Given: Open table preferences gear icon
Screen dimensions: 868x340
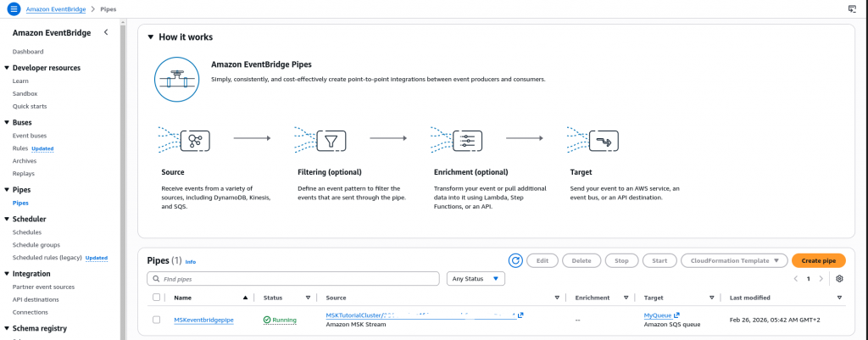Looking at the screenshot, I should tap(839, 278).
